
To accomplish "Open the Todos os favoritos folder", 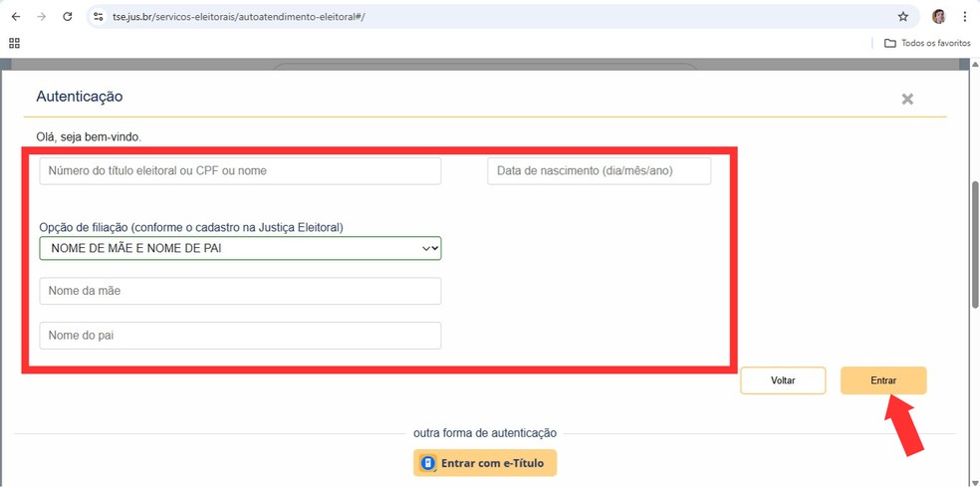I will 927,43.
